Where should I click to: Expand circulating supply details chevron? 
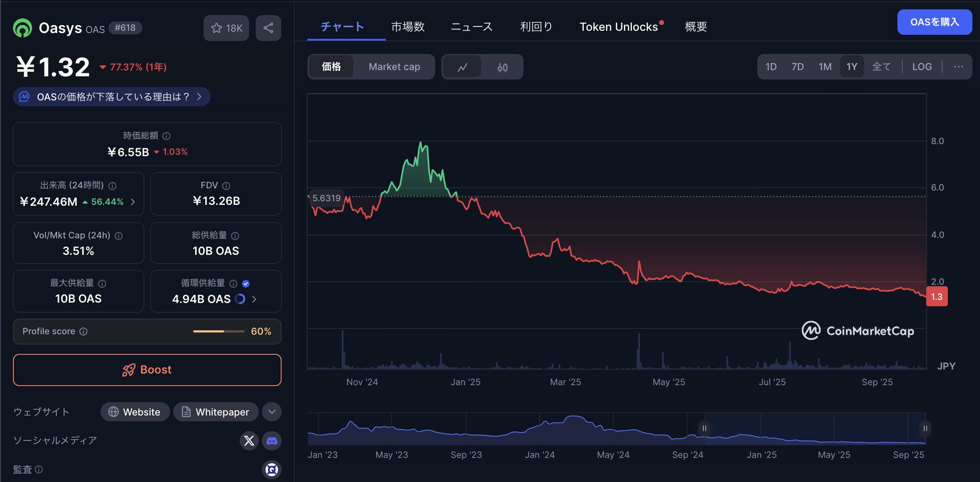coord(254,299)
